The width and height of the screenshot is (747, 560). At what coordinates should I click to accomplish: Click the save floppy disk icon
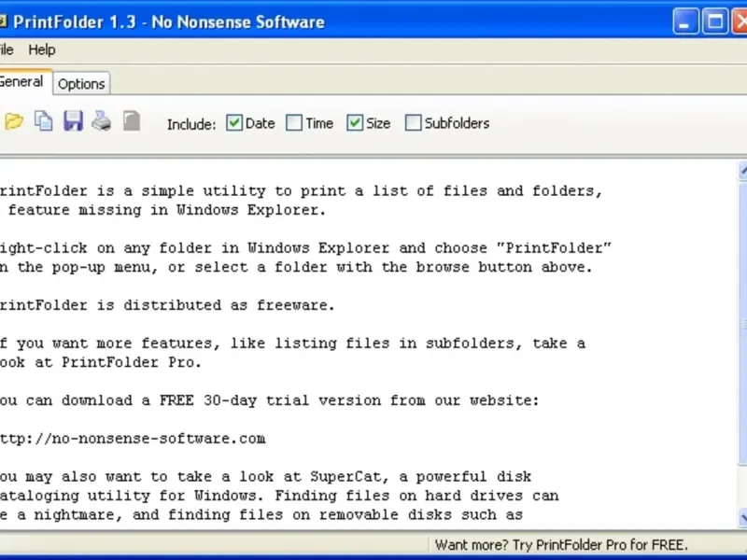pyautogui.click(x=73, y=121)
